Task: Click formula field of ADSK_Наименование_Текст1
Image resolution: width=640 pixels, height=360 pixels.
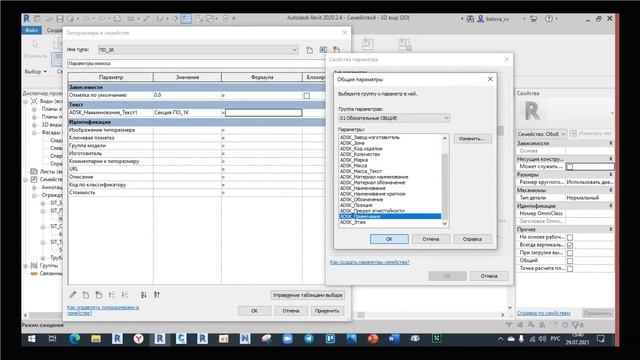Action: click(x=264, y=112)
